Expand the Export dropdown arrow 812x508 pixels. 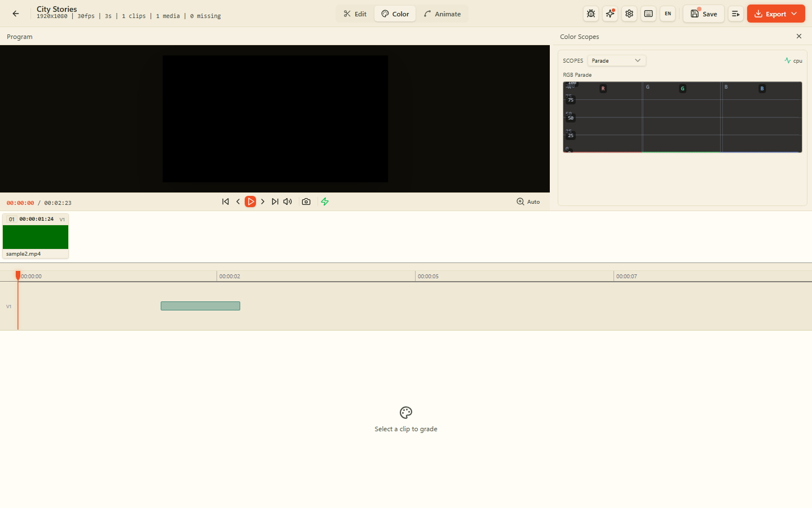point(794,14)
